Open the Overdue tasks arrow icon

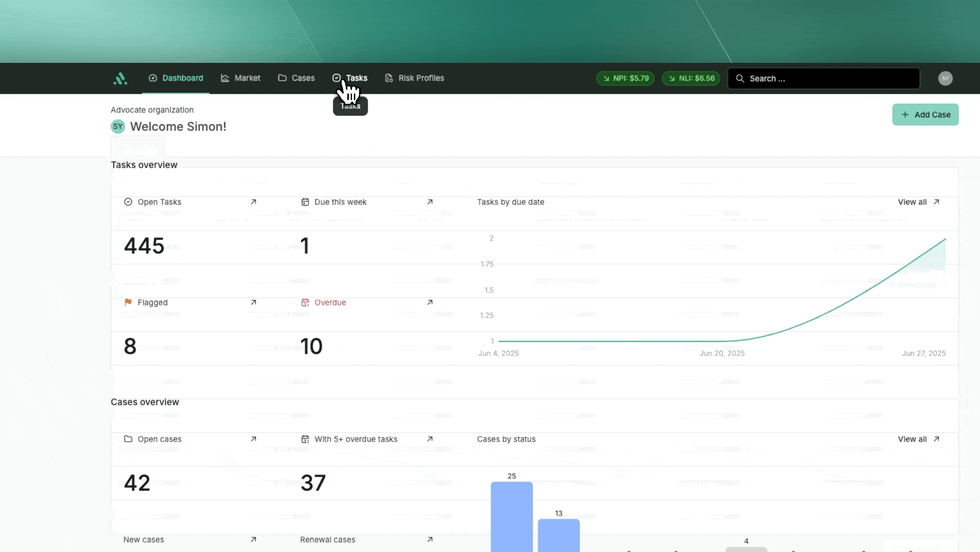pyautogui.click(x=430, y=303)
